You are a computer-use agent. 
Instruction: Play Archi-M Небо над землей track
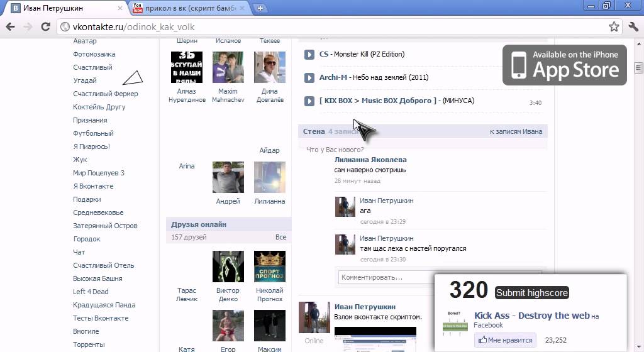point(309,77)
